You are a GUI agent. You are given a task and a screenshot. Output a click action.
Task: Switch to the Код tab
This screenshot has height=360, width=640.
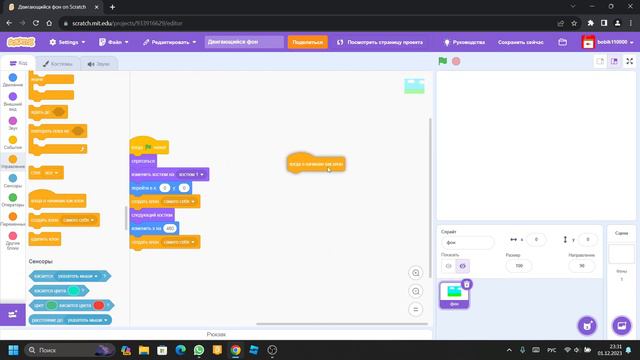pyautogui.click(x=18, y=63)
